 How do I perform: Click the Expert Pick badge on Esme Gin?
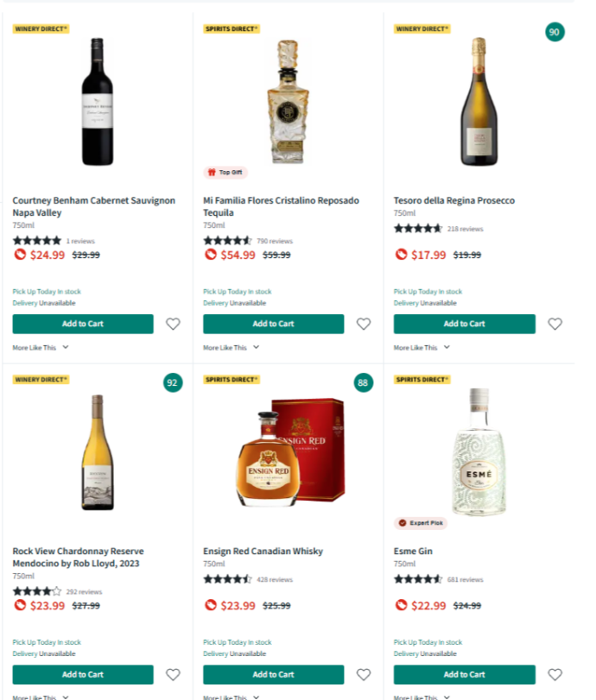[419, 523]
